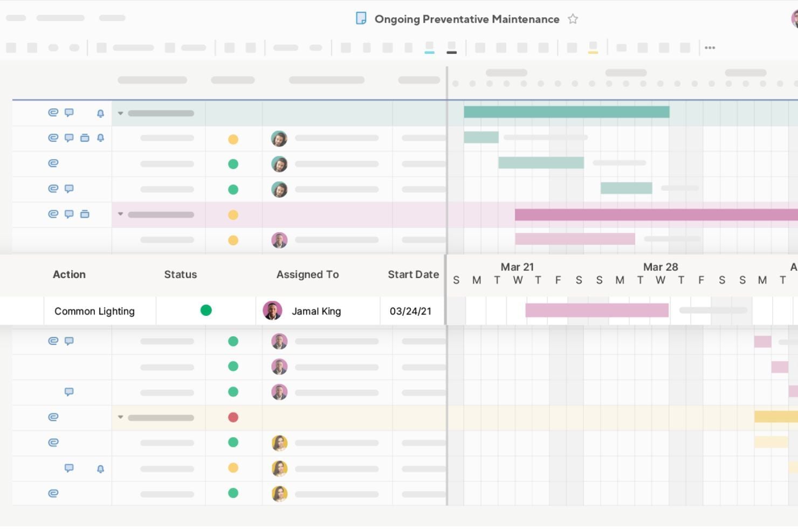Screen dimensions: 798x532
Task: Star the Ongoing Preventative Maintenance sheet
Action: pos(573,19)
